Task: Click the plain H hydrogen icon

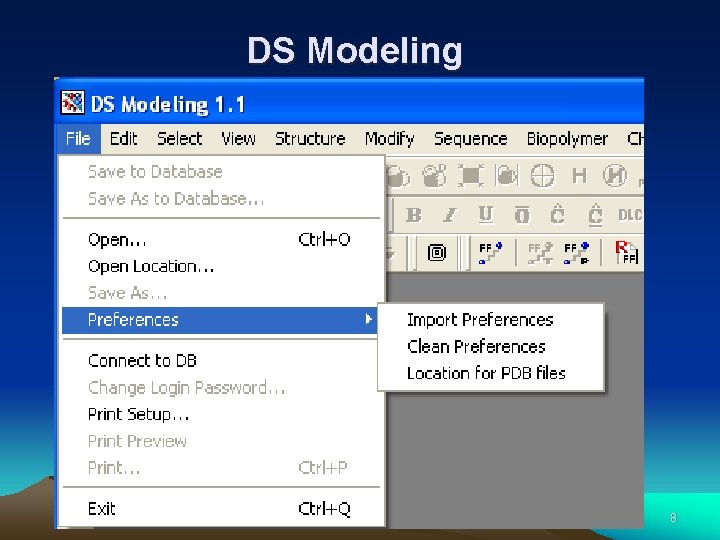Action: click(x=579, y=176)
